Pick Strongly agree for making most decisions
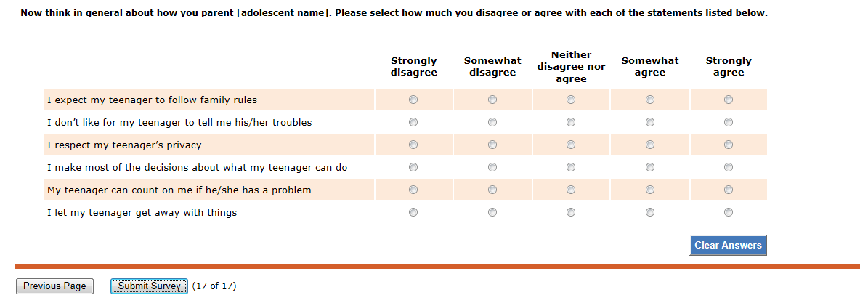The width and height of the screenshot is (868, 303). click(729, 167)
